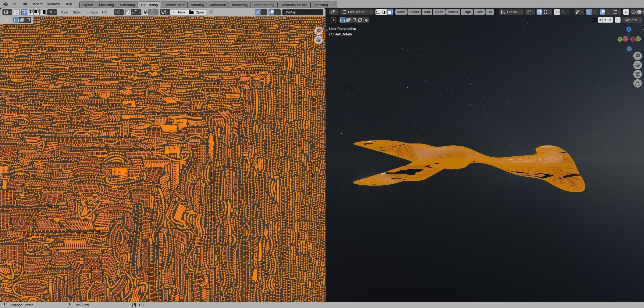Click Z axis on navigation gizmo
This screenshot has height=308, width=644.
click(x=629, y=29)
